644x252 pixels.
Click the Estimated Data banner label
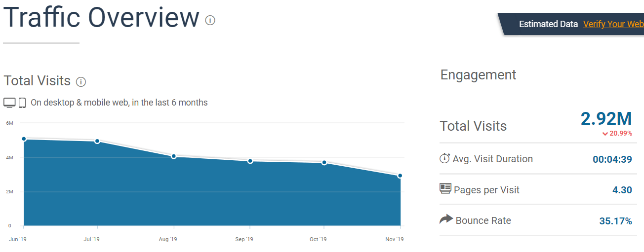[x=548, y=24]
